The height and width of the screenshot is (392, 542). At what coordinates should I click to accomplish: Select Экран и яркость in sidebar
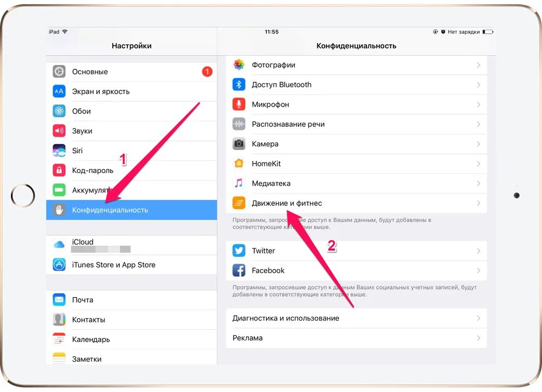(x=131, y=92)
